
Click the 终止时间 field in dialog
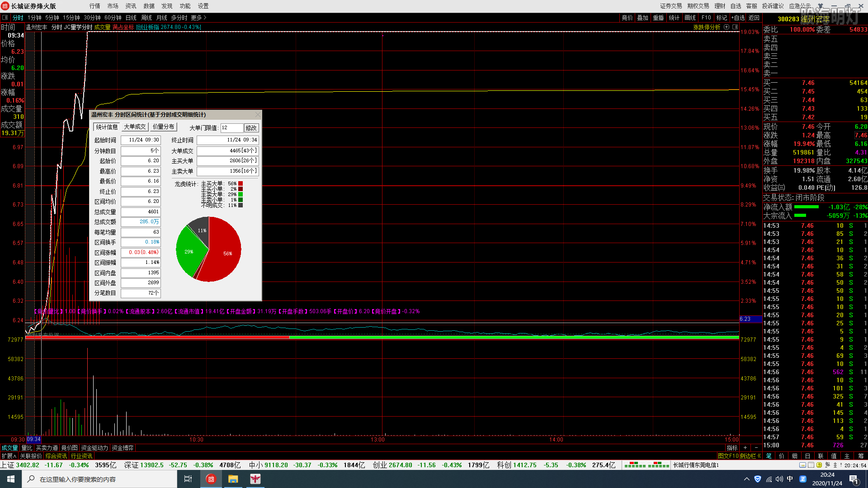point(227,140)
